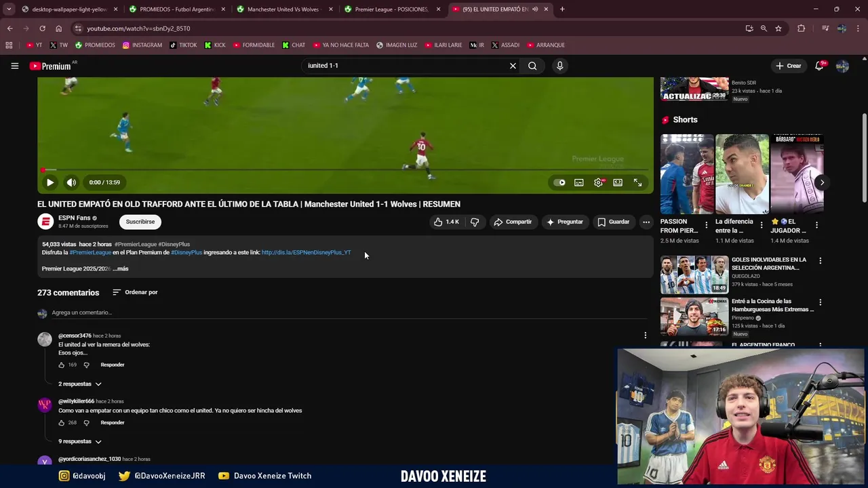Go to YouTube Premium home logo
The height and width of the screenshot is (488, 868).
click(50, 66)
